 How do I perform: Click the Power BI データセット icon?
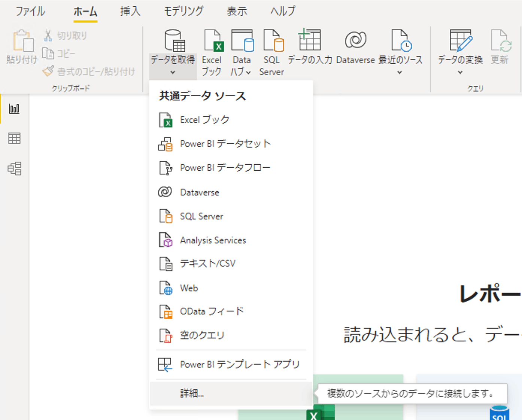pos(165,144)
